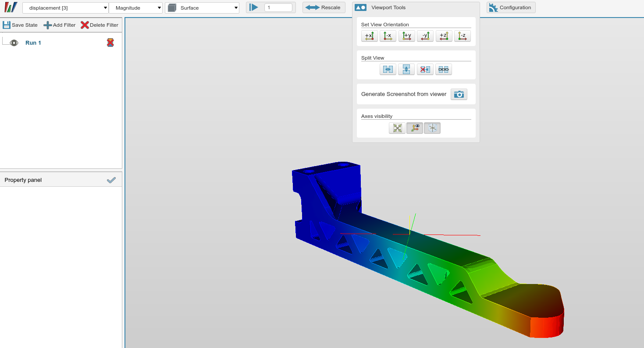The image size is (644, 348).
Task: Click the Property panel header
Action: click(x=61, y=180)
